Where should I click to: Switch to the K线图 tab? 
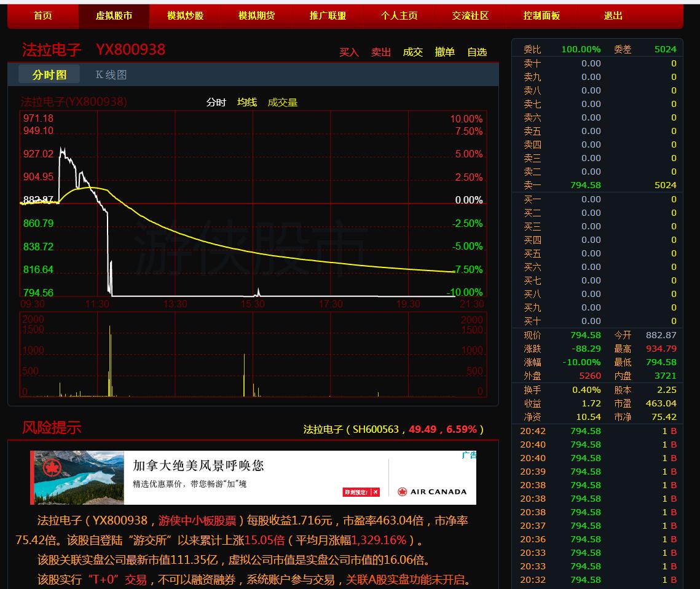pos(111,75)
